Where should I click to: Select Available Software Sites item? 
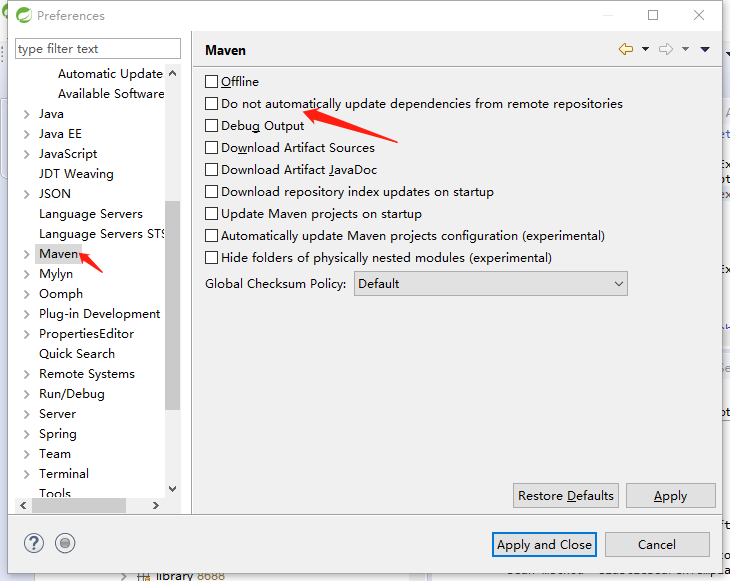click(x=111, y=94)
